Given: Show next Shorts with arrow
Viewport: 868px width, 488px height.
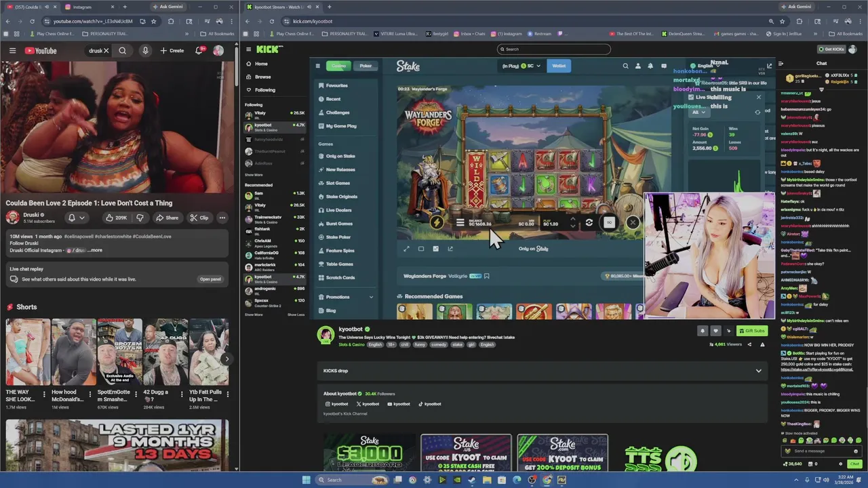Looking at the screenshot, I should pos(226,359).
